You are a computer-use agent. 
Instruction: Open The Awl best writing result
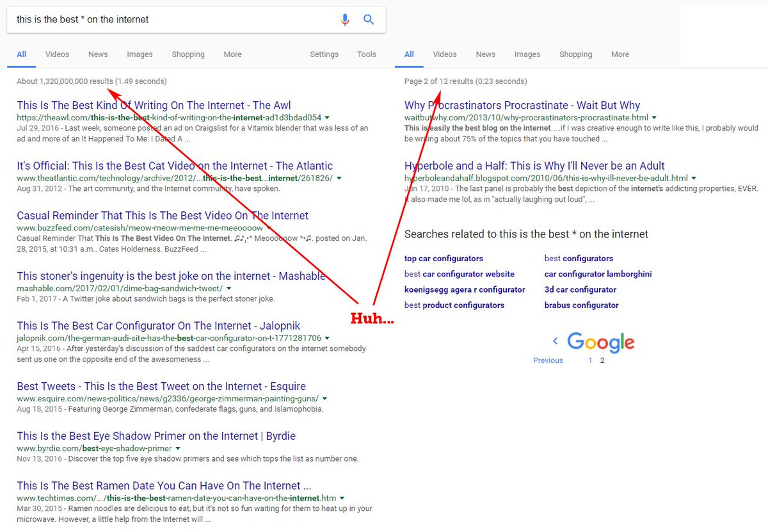(154, 106)
